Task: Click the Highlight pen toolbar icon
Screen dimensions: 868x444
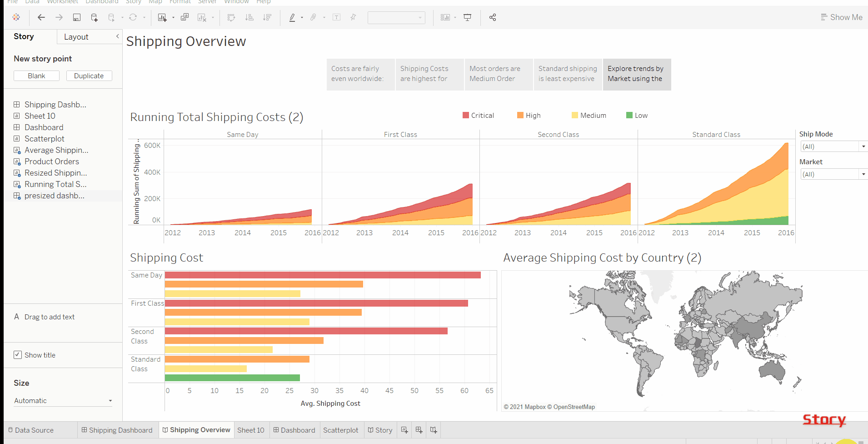Action: coord(293,17)
